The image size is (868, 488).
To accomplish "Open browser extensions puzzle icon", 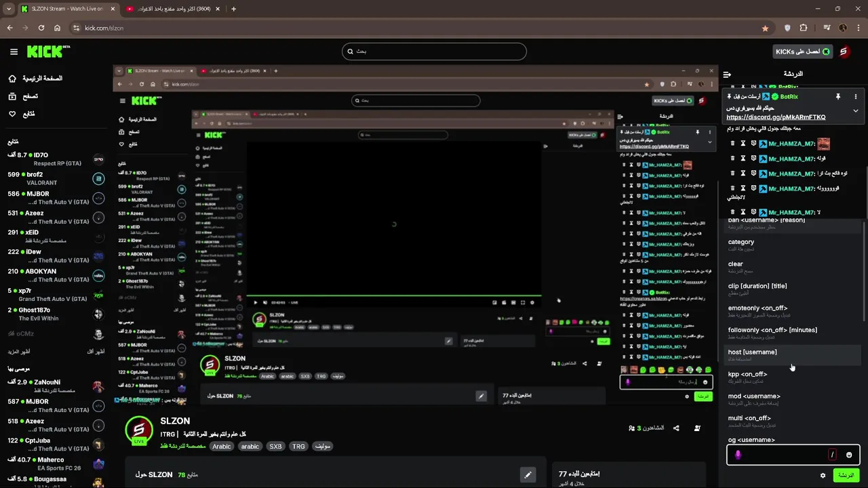I will pyautogui.click(x=804, y=28).
